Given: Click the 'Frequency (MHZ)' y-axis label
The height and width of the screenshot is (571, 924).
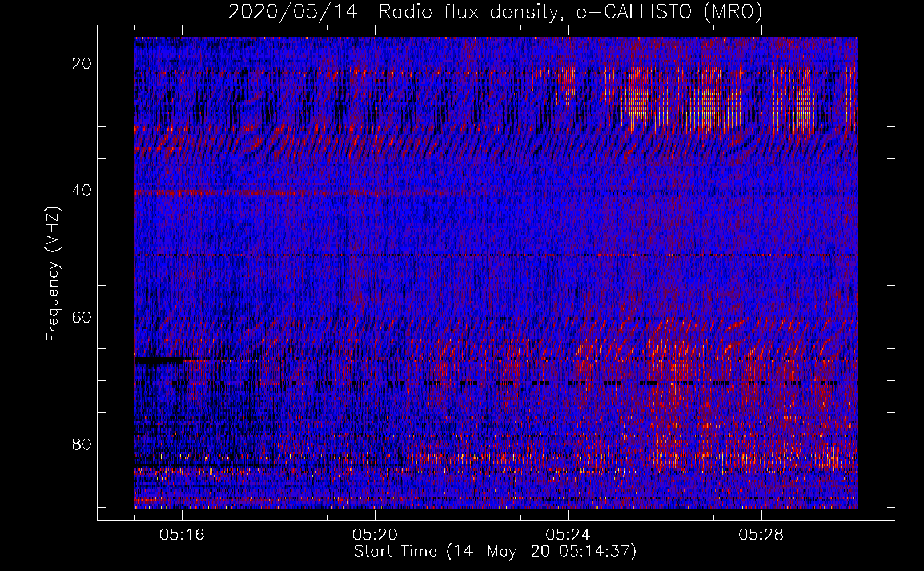Looking at the screenshot, I should point(53,274).
